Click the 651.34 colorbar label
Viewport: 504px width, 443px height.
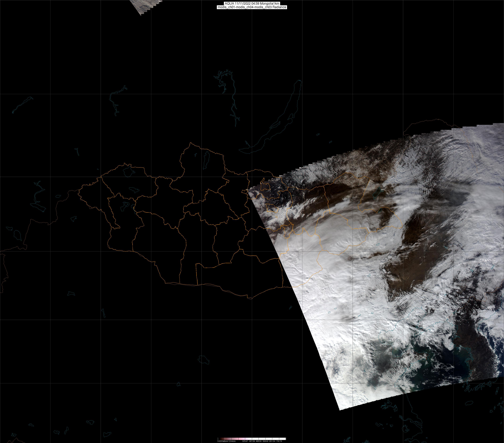click(272, 441)
